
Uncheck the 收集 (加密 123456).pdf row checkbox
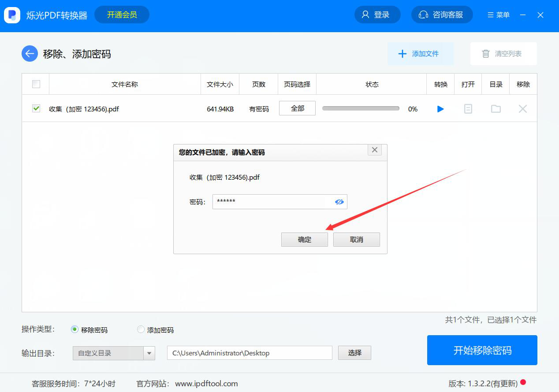tap(36, 108)
